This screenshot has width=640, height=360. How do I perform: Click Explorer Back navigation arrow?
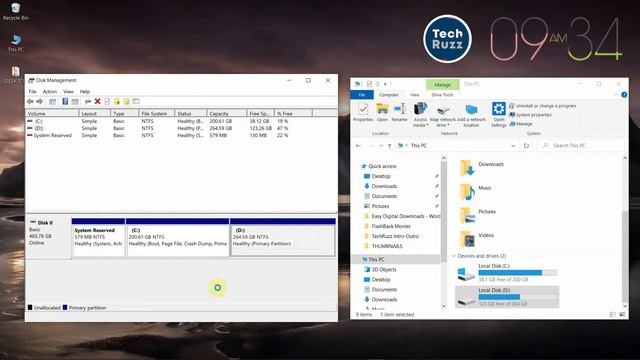coord(358,146)
